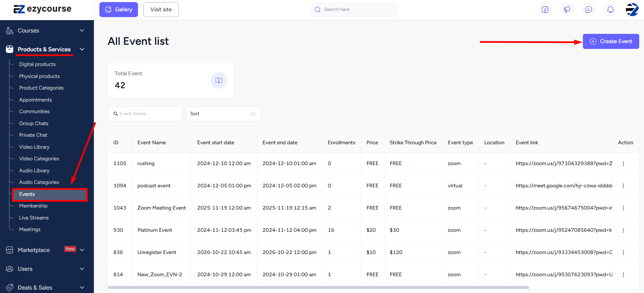Viewport: 644px width, 293px height.
Task: Open the podcast event Google Meet link
Action: tap(564, 186)
